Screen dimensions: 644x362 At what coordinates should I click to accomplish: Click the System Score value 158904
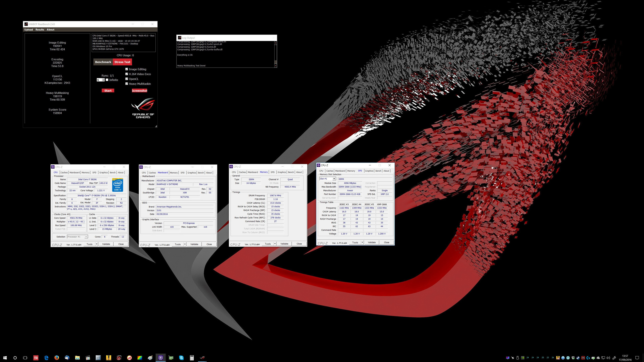57,113
